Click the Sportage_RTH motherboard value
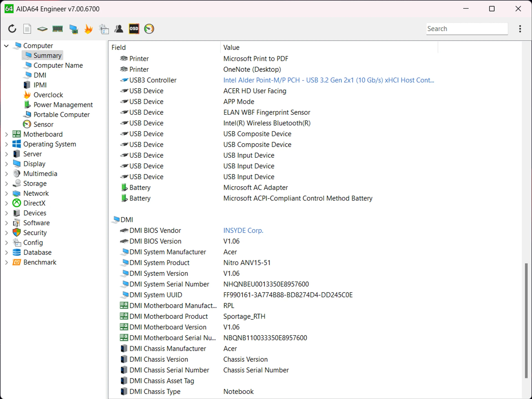Screen dimensions: 532x399 244,316
